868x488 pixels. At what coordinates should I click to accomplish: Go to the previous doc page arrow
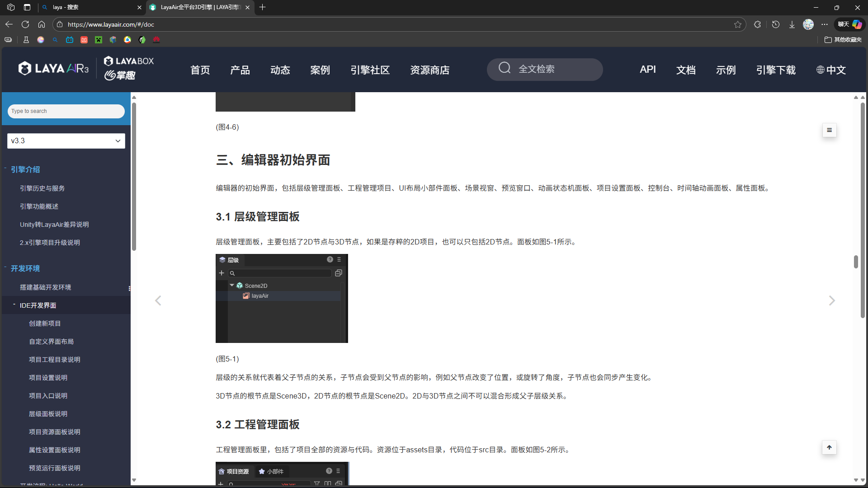[x=158, y=300]
